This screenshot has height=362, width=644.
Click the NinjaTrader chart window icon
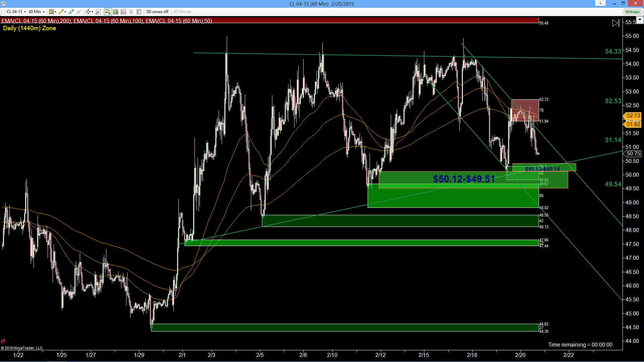pos(3,4)
